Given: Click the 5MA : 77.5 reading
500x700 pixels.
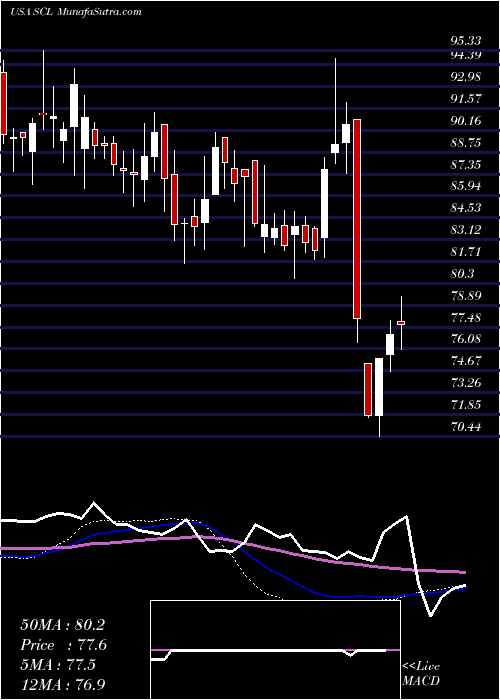Looking at the screenshot, I should click(58, 665).
